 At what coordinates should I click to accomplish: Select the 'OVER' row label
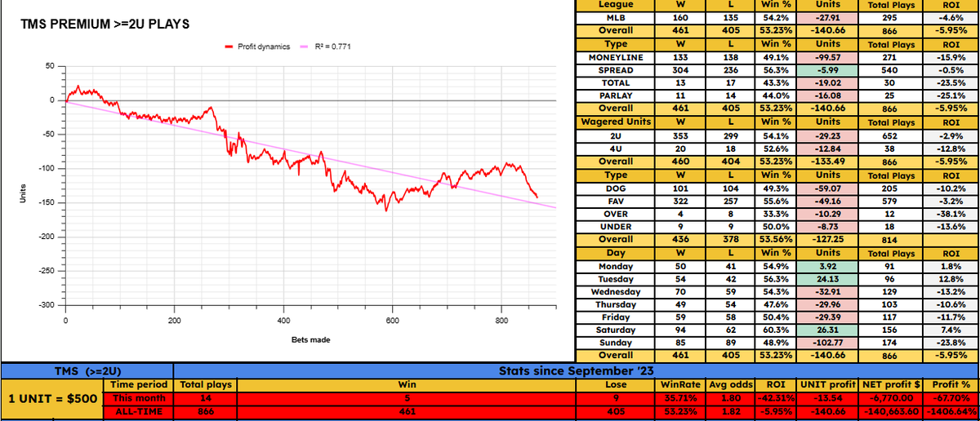pyautogui.click(x=616, y=214)
